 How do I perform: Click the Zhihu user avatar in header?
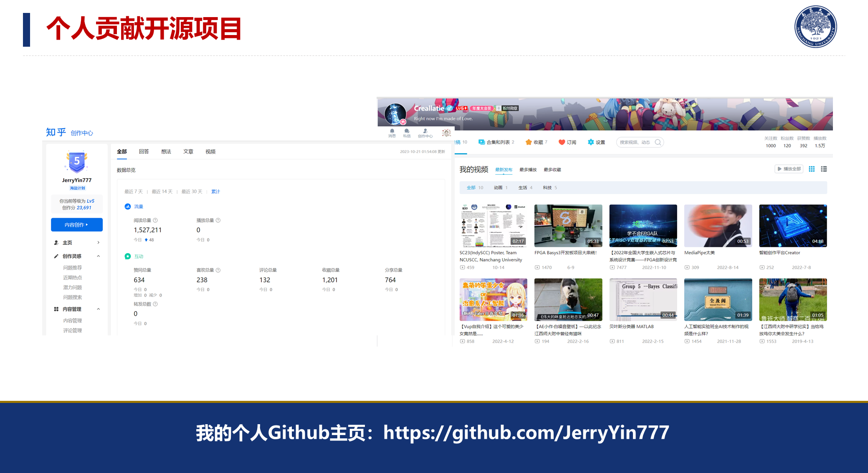[x=446, y=133]
